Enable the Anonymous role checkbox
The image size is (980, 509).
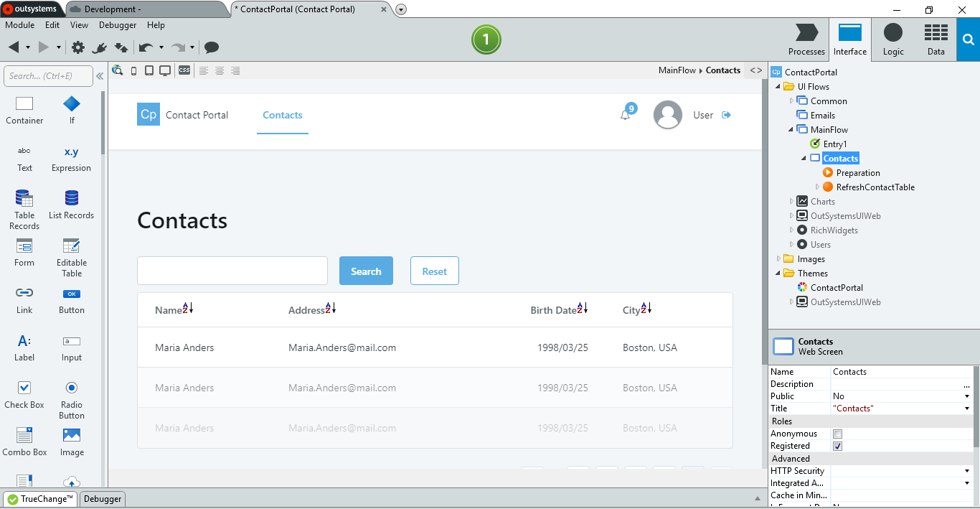click(837, 434)
